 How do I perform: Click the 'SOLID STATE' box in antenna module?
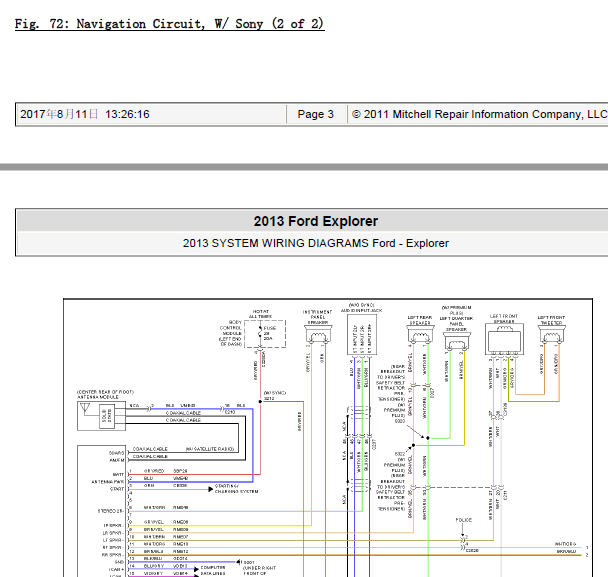106,416
